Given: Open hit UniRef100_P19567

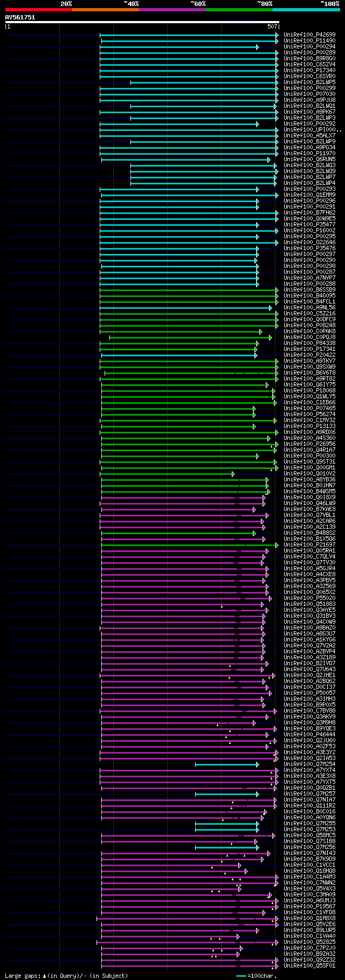Looking at the screenshot, I should coord(309,906).
